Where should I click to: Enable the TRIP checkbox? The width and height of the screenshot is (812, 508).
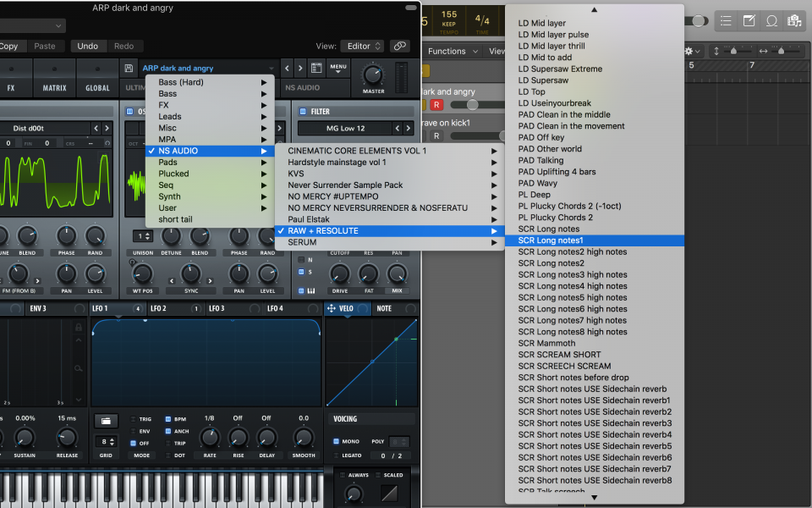[167, 443]
